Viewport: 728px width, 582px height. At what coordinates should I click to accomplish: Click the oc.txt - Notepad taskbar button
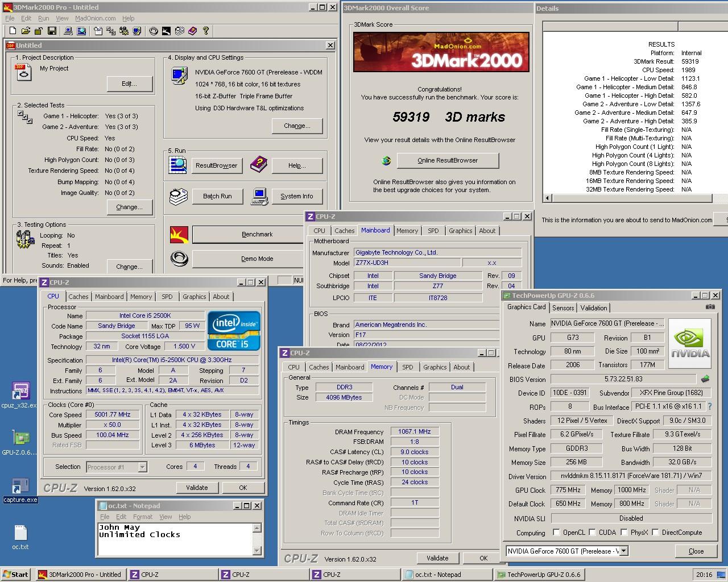(446, 575)
